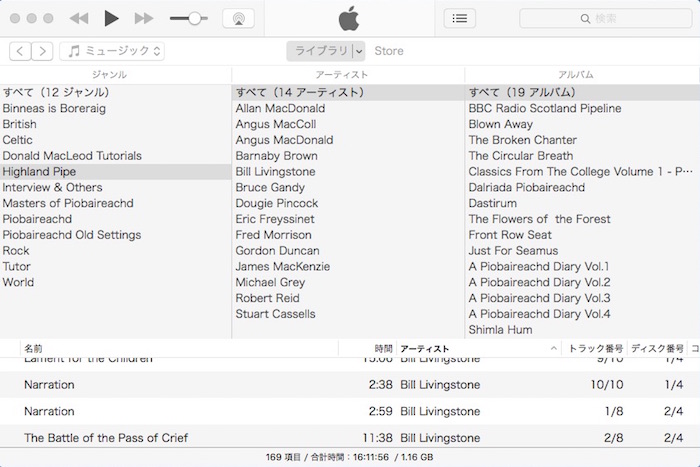Select the Celtic genre
This screenshot has width=700, height=467.
[x=18, y=140]
